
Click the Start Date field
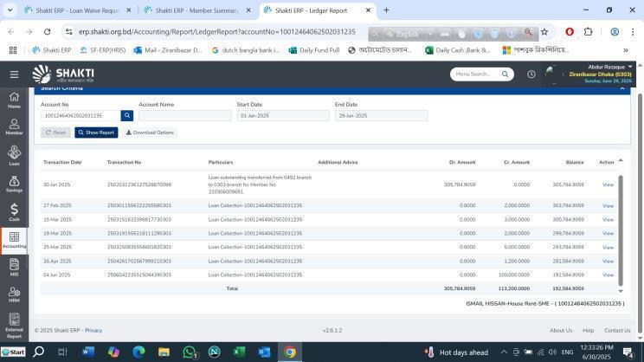coord(283,115)
